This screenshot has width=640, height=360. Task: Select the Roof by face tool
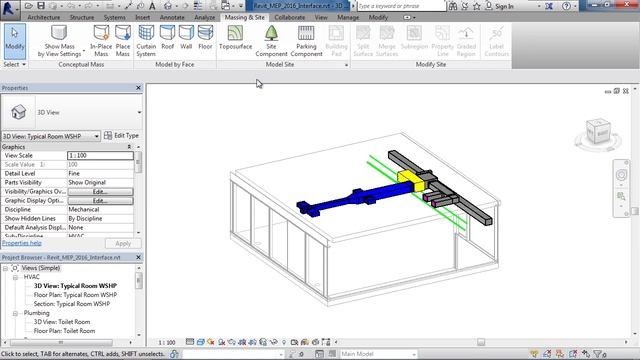167,38
